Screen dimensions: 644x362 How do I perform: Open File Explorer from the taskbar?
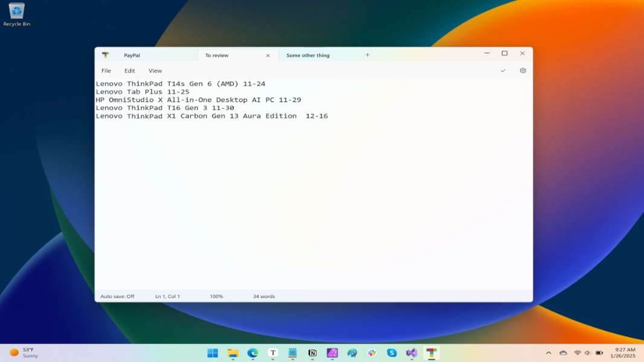pos(233,353)
